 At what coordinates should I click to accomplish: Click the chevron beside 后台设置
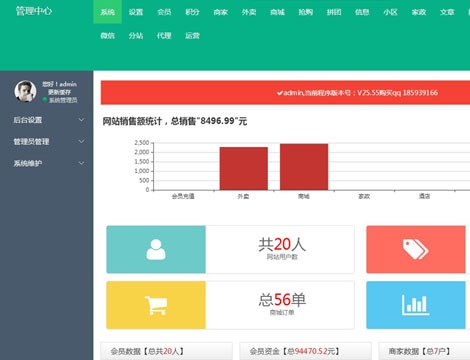pyautogui.click(x=81, y=120)
